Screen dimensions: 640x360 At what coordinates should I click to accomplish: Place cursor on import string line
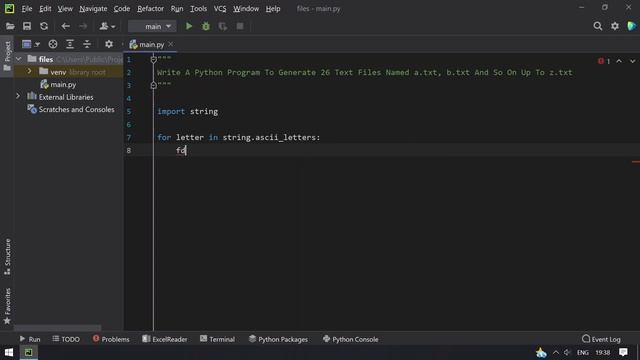(187, 111)
